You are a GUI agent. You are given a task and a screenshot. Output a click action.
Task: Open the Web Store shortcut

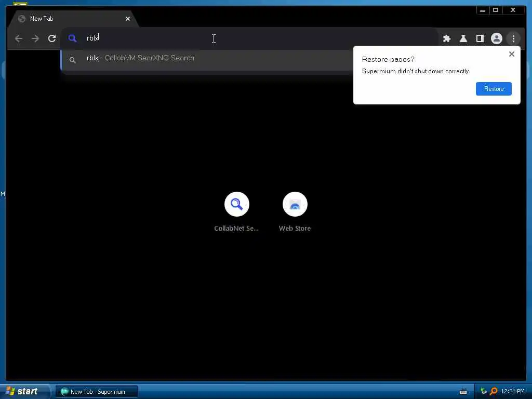click(x=295, y=211)
